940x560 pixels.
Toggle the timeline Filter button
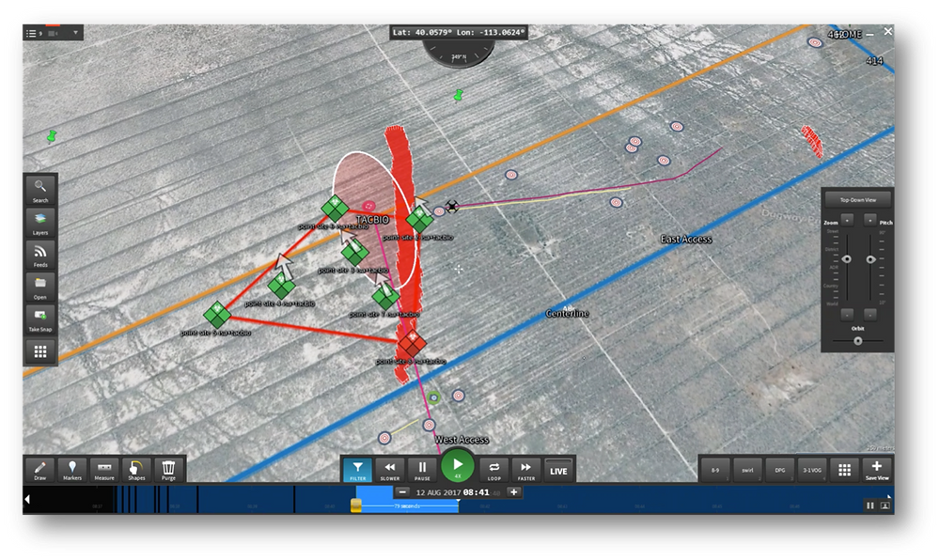coord(358,470)
